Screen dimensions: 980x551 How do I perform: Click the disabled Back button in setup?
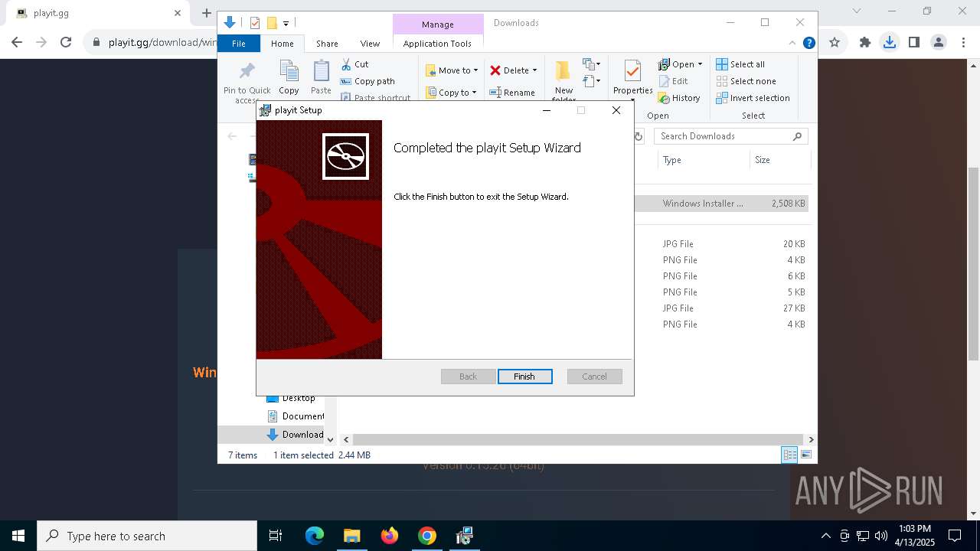click(x=468, y=377)
